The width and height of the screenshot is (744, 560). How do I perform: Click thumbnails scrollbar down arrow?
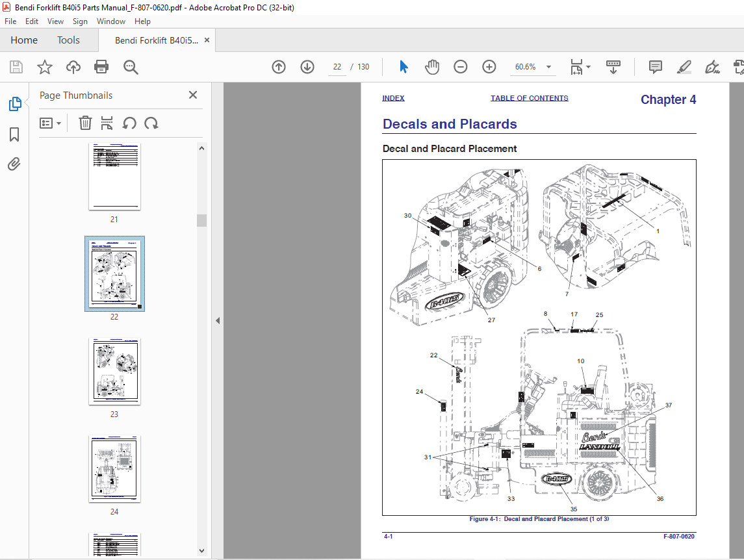point(201,551)
